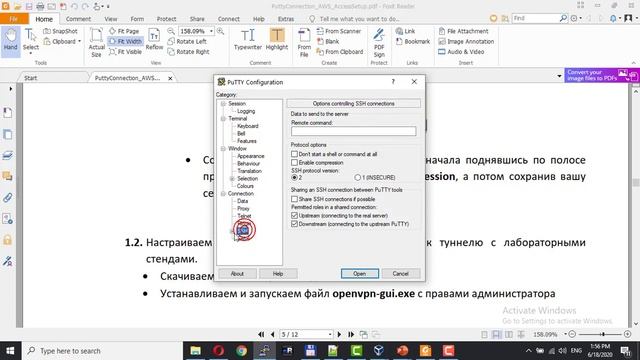This screenshot has width=640, height=360.
Task: Click the Find search box
Action: point(535,18)
